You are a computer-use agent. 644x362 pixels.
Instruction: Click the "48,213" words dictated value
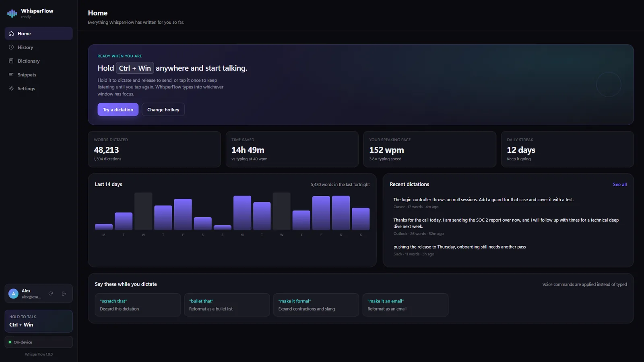(x=106, y=150)
